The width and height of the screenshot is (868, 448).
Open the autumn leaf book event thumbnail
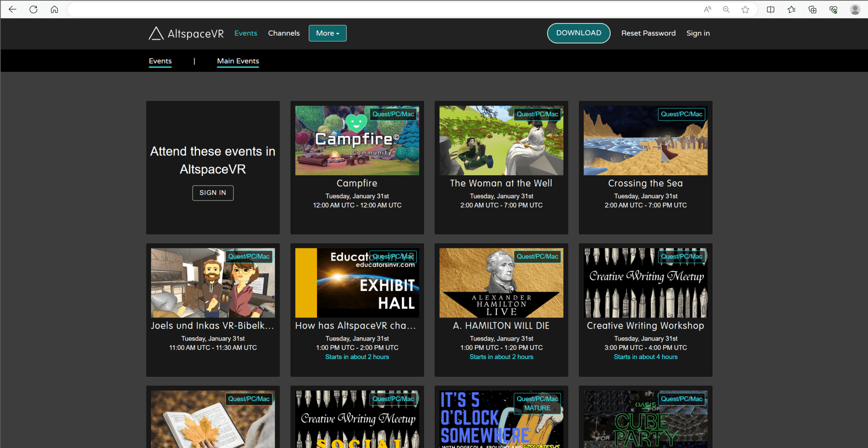(213, 420)
